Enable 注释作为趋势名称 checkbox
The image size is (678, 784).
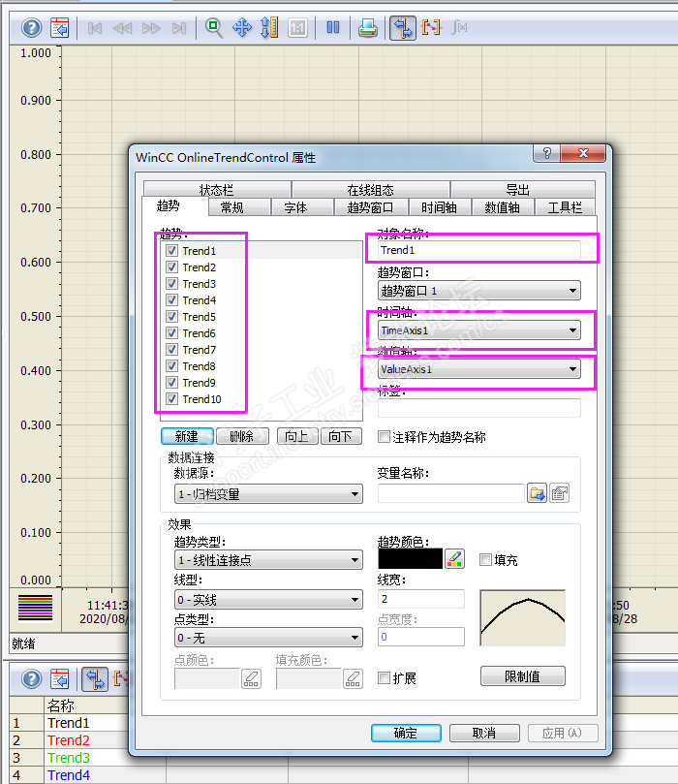tap(384, 437)
